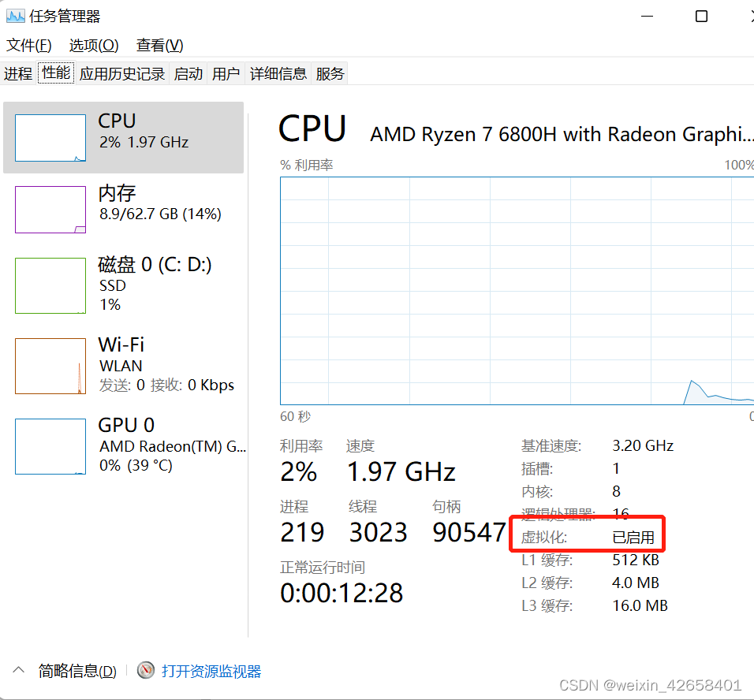Screen dimensions: 754x700
Task: Go to the 详细信息 tab
Action: point(278,73)
